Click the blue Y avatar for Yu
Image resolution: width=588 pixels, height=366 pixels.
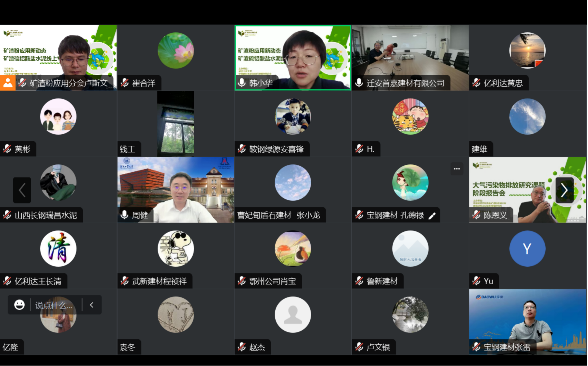527,249
